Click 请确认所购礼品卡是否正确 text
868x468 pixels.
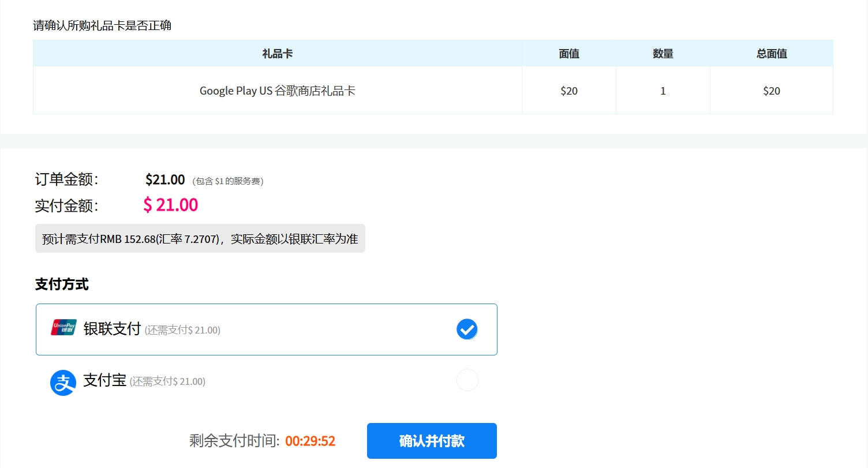tap(102, 25)
